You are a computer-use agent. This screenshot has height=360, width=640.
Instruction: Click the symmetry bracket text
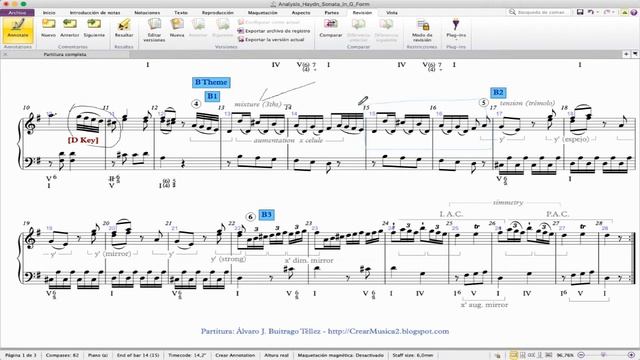(x=508, y=202)
